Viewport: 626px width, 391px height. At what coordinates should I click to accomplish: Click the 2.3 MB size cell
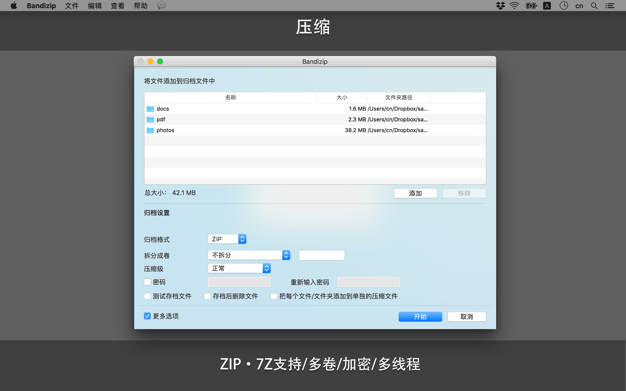(x=357, y=119)
